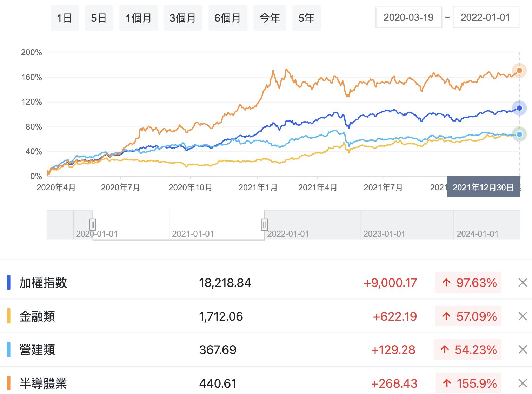Click the +268.43 change value
532x394 pixels.
[394, 383]
